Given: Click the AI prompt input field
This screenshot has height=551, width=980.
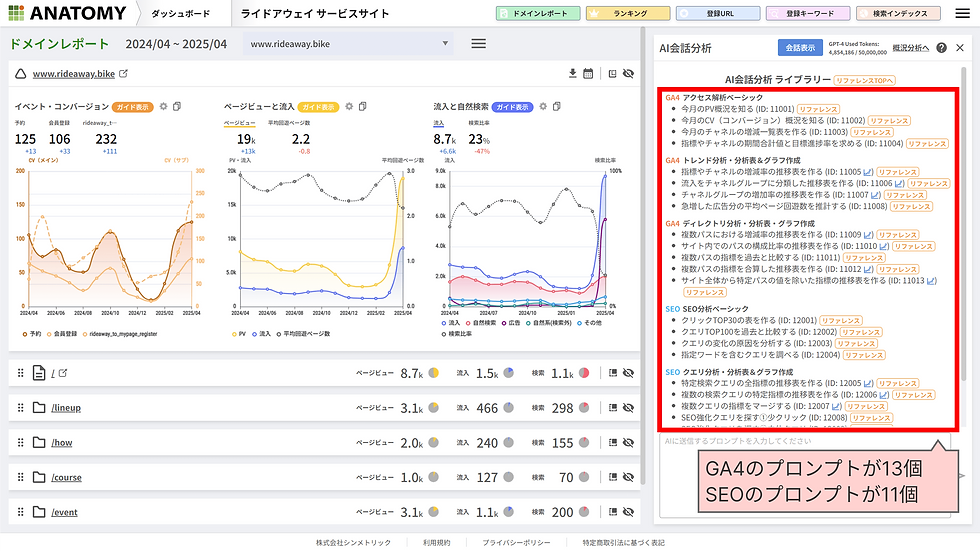Looking at the screenshot, I should pos(805,475).
